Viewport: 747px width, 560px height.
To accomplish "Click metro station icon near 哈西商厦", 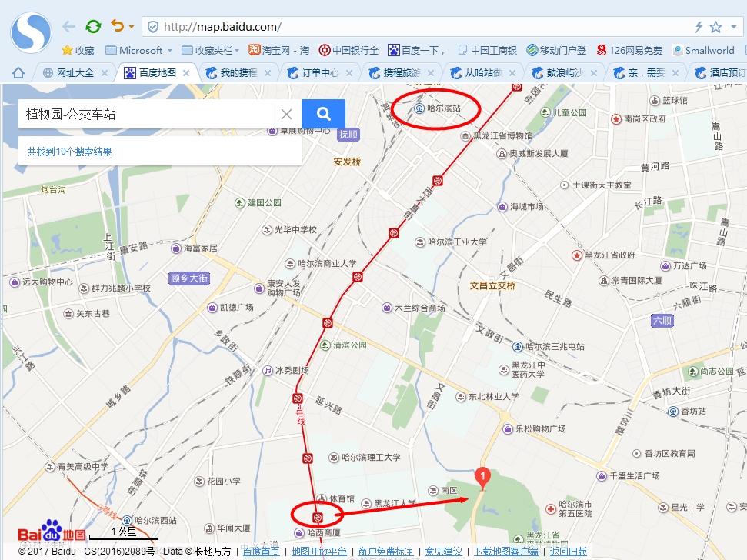I will point(318,517).
